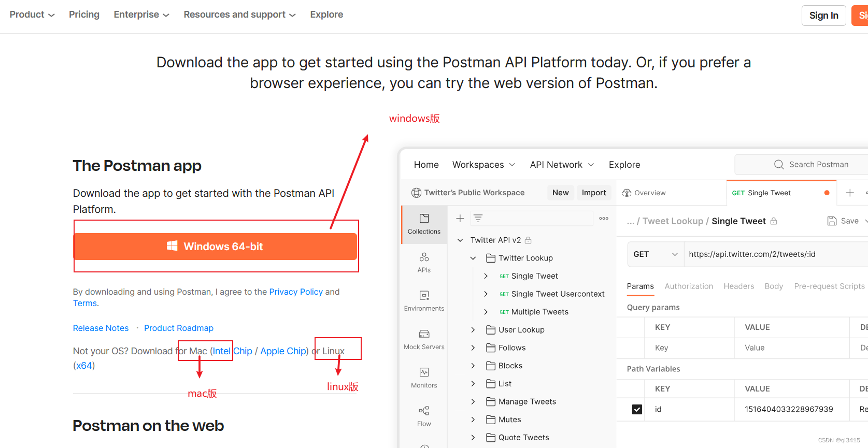
Task: Expand the Multiple Tweets request
Action: point(486,312)
